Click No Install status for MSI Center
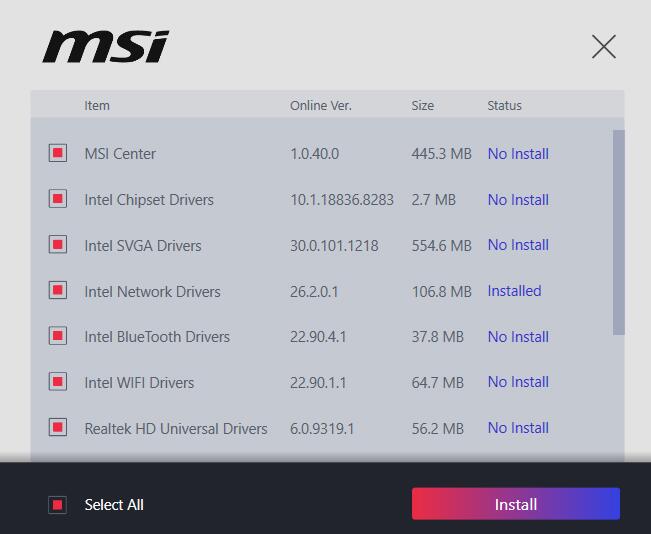The image size is (651, 534). 518,154
